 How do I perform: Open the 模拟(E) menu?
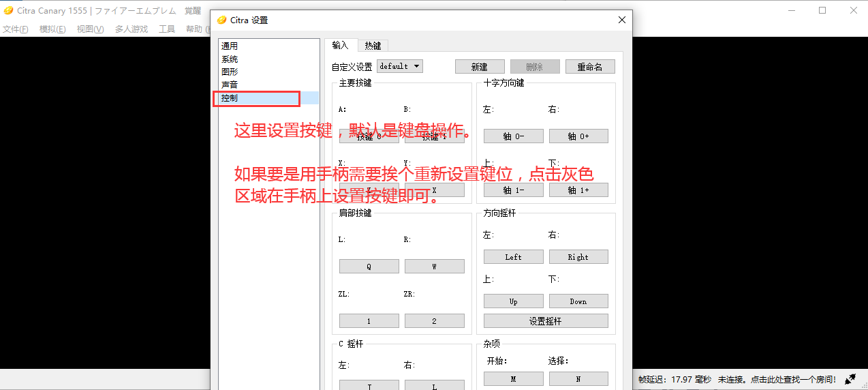tap(52, 29)
